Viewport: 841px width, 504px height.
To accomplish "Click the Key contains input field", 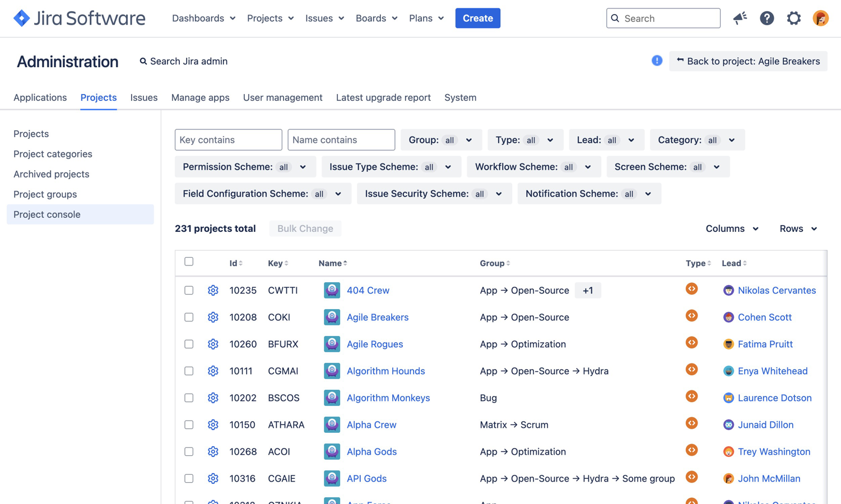I will (228, 140).
